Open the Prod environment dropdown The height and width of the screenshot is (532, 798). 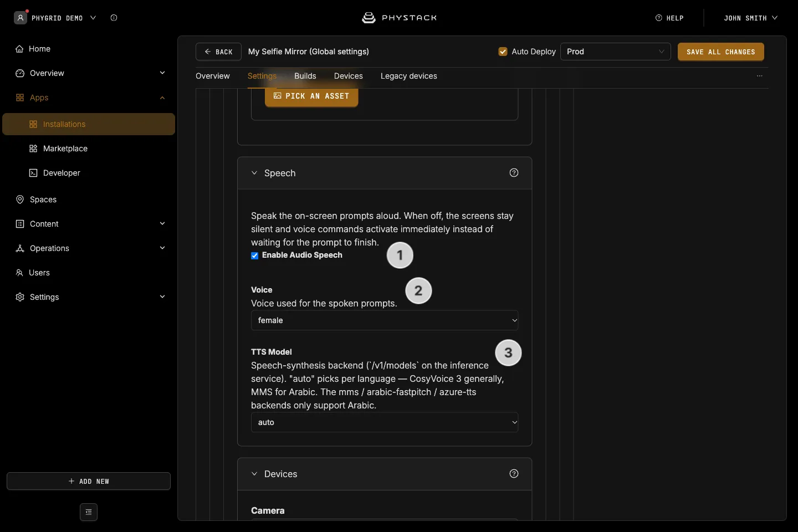coord(616,52)
